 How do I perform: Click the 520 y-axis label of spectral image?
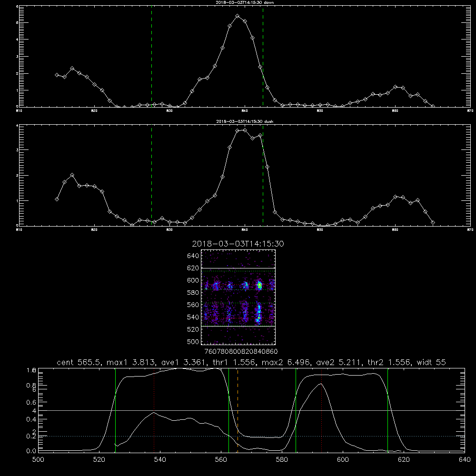point(193,329)
